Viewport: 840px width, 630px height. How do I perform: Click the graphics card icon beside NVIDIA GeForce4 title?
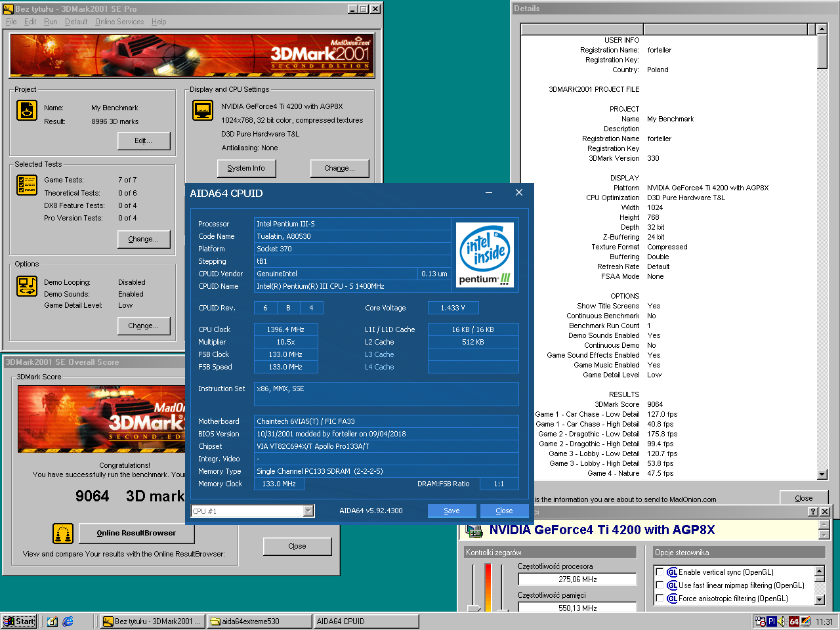(x=474, y=530)
